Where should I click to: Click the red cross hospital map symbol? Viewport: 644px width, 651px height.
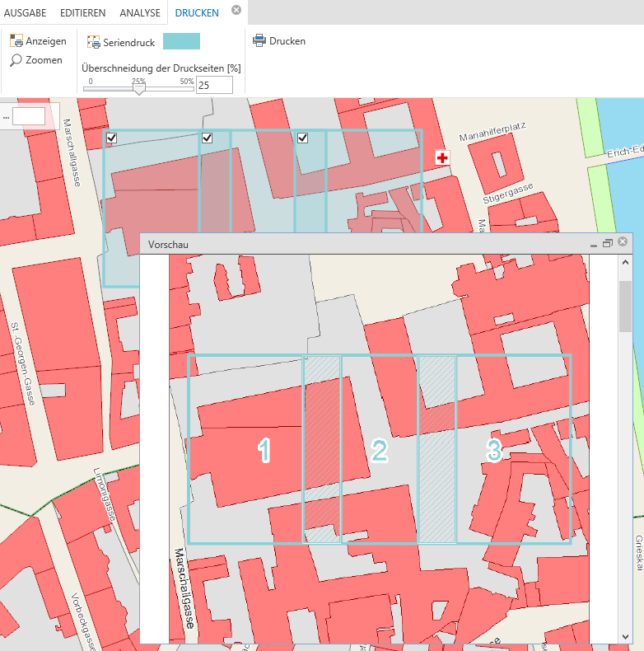[x=443, y=157]
